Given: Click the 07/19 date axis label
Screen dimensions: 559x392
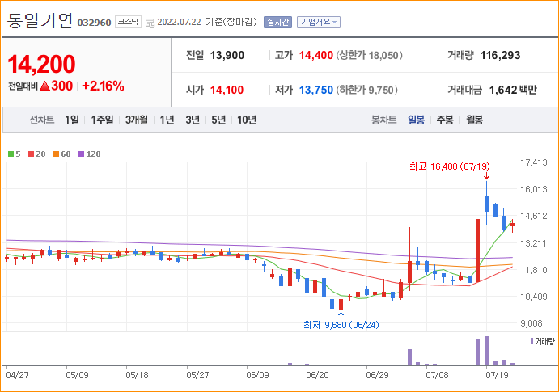Looking at the screenshot, I should click(497, 375).
